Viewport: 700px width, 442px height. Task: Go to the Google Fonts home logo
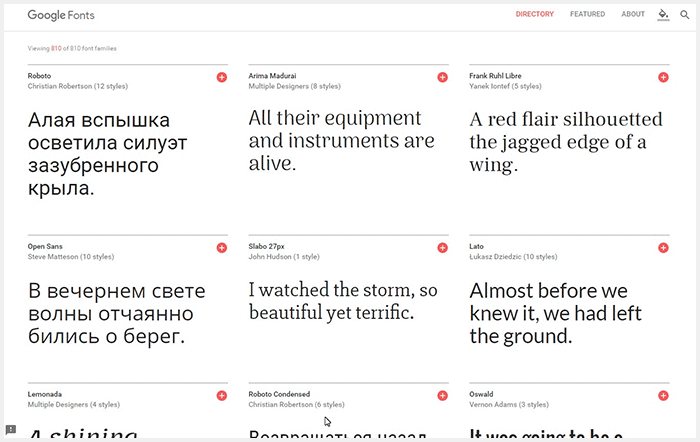click(61, 15)
